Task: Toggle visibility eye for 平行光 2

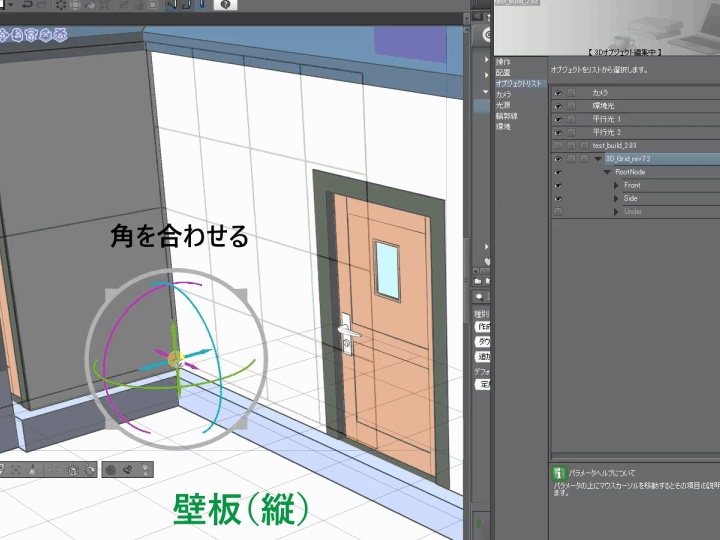Action: [558, 133]
